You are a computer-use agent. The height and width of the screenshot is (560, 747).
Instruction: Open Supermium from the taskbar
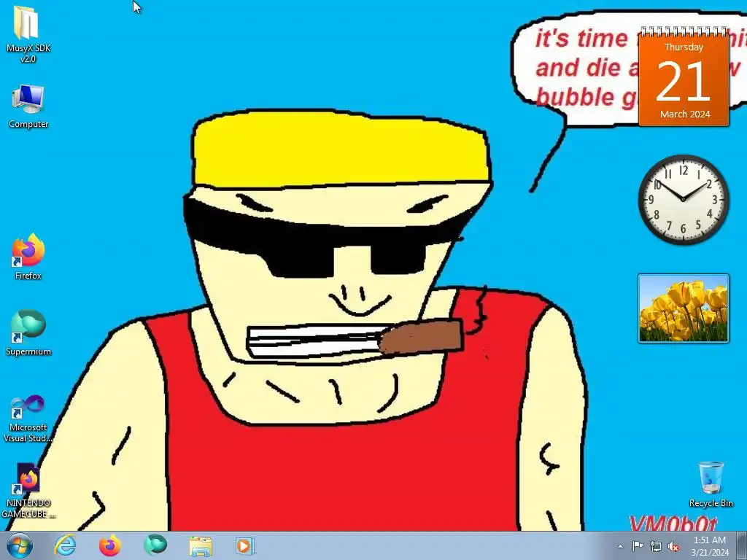[155, 545]
